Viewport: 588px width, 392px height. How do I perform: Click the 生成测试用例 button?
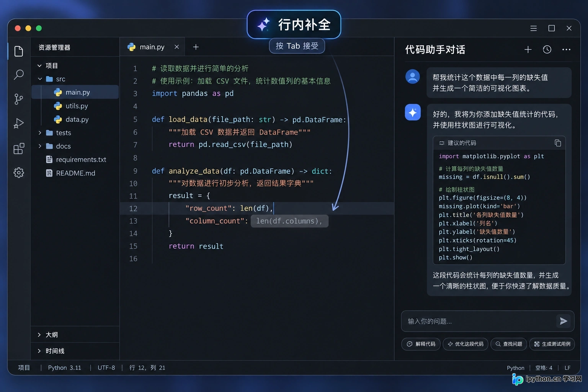click(x=552, y=344)
